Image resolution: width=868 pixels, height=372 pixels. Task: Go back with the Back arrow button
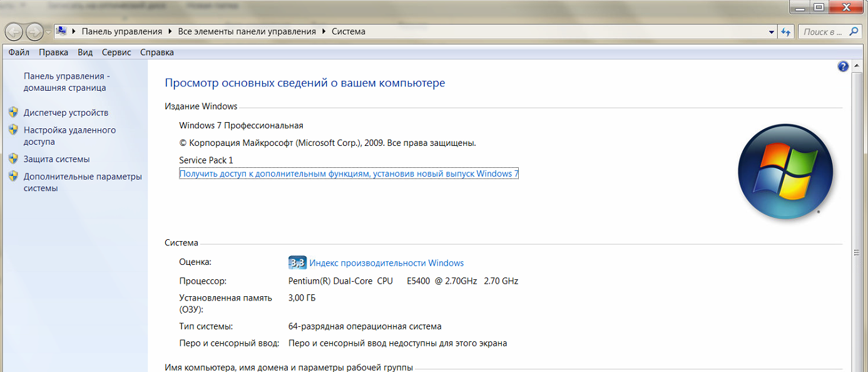(x=14, y=31)
